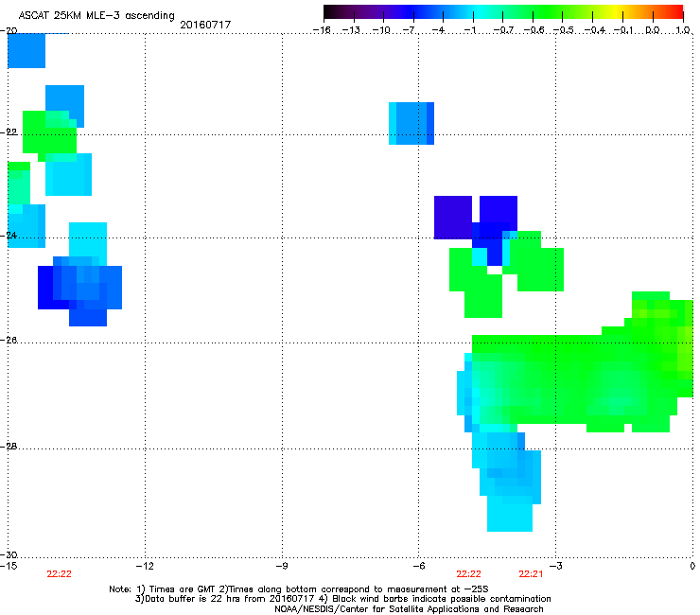
Task: Click the "-12" longitude axis label
Action: pos(145,566)
